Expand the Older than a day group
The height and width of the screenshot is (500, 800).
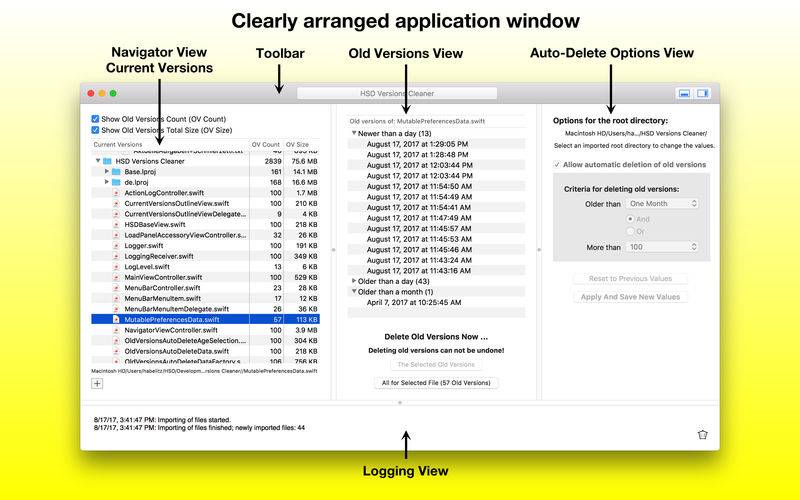pyautogui.click(x=354, y=281)
